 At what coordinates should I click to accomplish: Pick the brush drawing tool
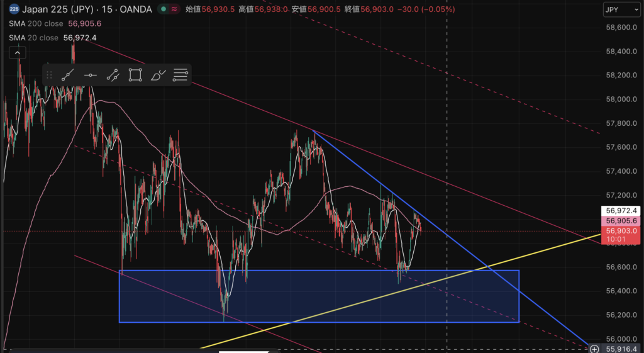point(157,75)
